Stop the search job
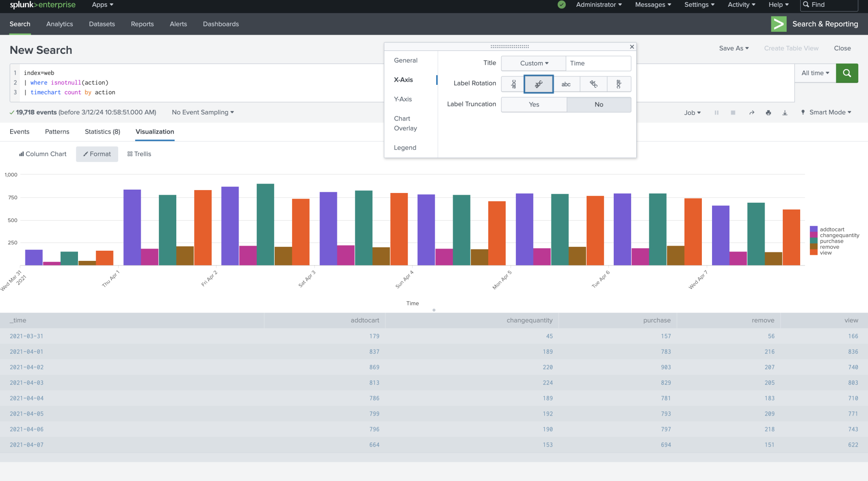This screenshot has height=481, width=868. (733, 112)
